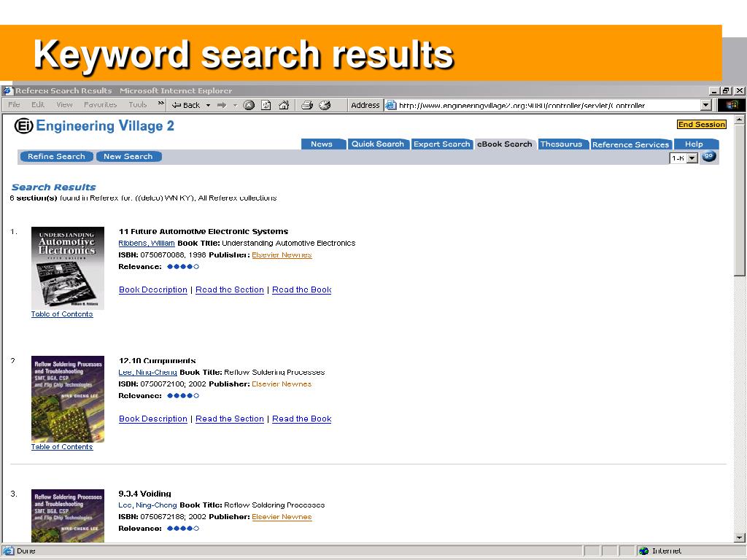Screen dimensions: 747x560
Task: Open Elsevier Newnes link in result 3
Action: click(x=282, y=517)
